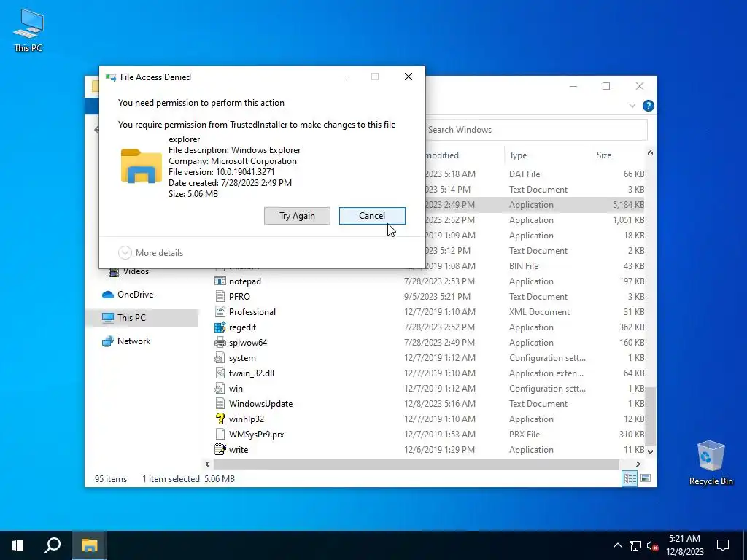747x560 pixels.
Task: Click the Search Windows input field
Action: pyautogui.click(x=536, y=130)
